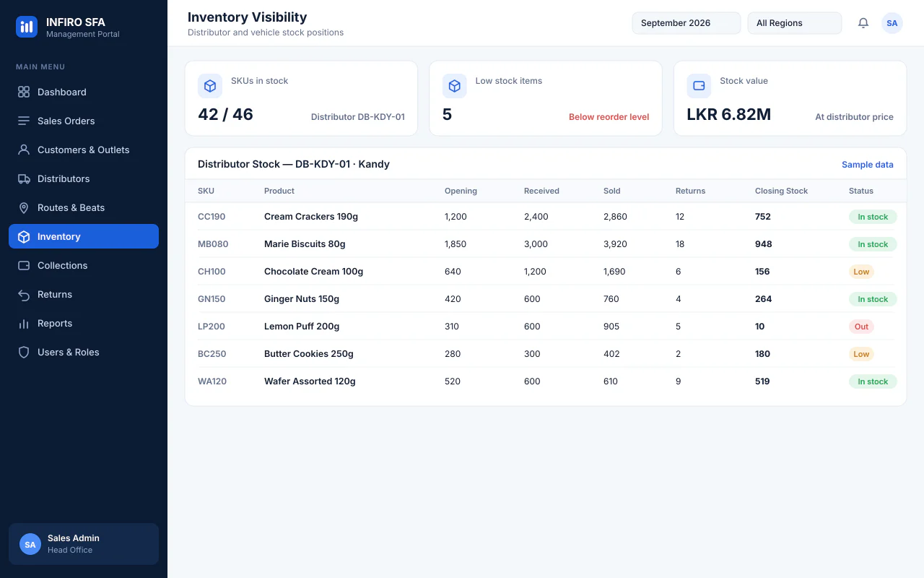This screenshot has height=578, width=924.
Task: Click the Distributor DB-KDY-01 label
Action: tap(357, 117)
